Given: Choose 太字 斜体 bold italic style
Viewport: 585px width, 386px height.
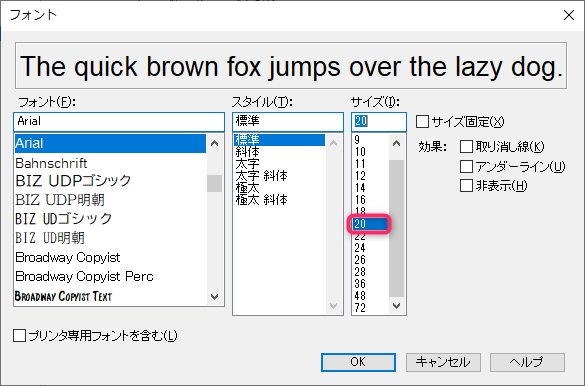Looking at the screenshot, I should [279, 176].
